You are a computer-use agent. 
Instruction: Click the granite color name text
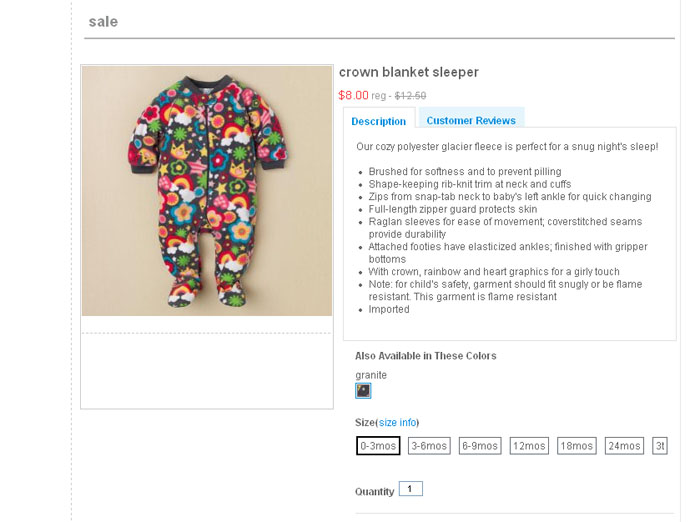tap(370, 375)
